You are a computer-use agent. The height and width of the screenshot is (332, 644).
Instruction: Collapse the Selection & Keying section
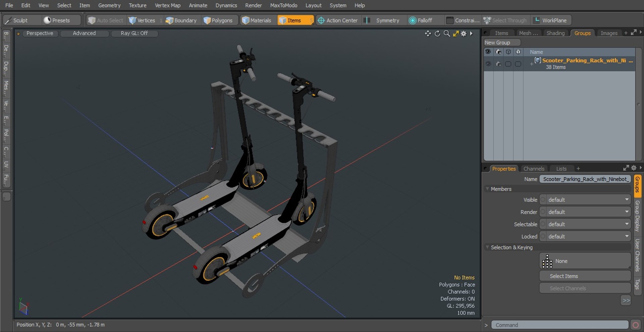tap(487, 247)
